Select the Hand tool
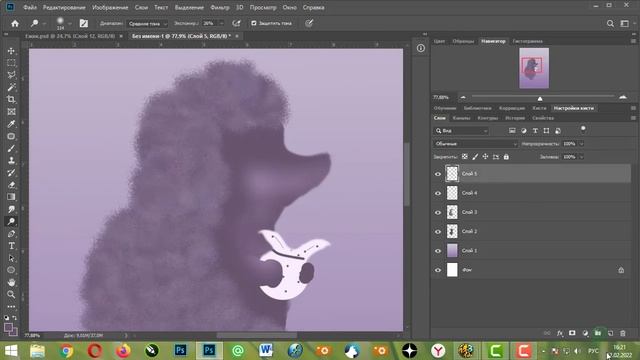 pyautogui.click(x=11, y=282)
